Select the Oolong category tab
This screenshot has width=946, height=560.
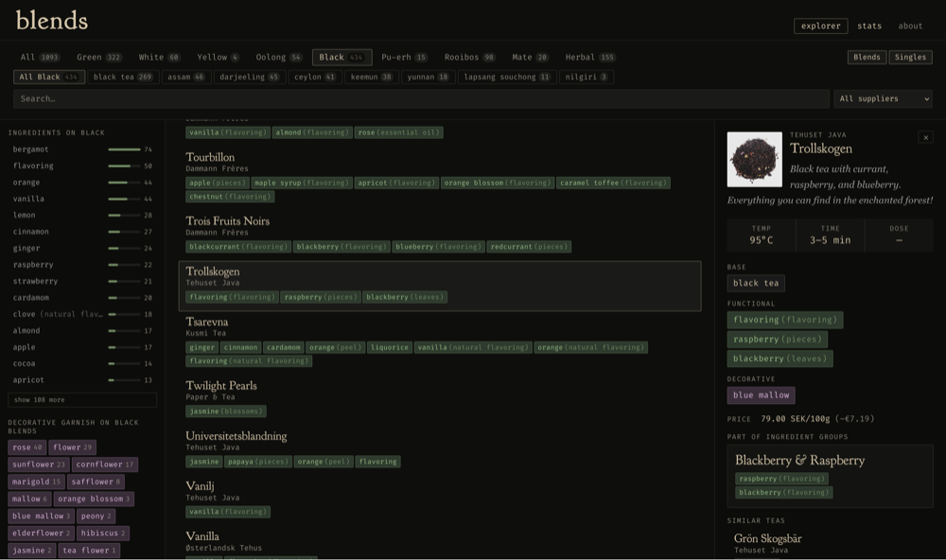[x=279, y=58]
